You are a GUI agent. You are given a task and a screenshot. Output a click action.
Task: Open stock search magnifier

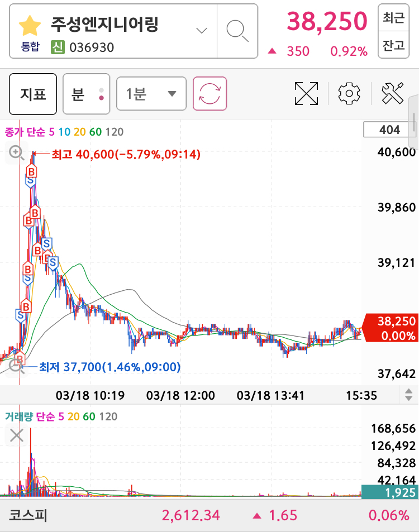tap(237, 31)
